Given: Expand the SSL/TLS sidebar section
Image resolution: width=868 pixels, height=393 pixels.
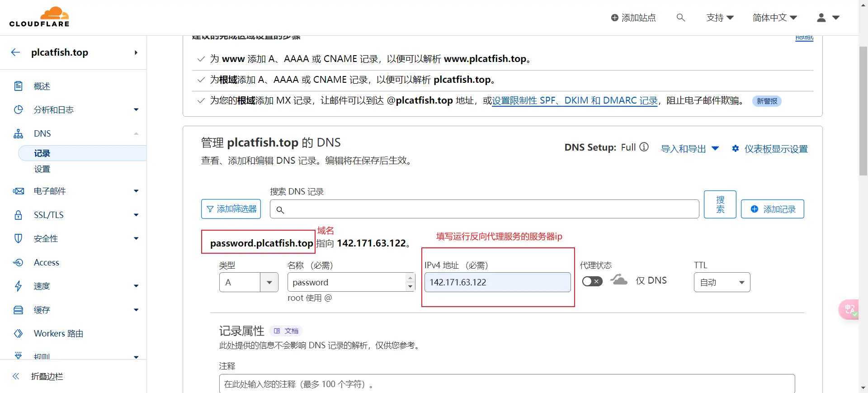Looking at the screenshot, I should (136, 215).
